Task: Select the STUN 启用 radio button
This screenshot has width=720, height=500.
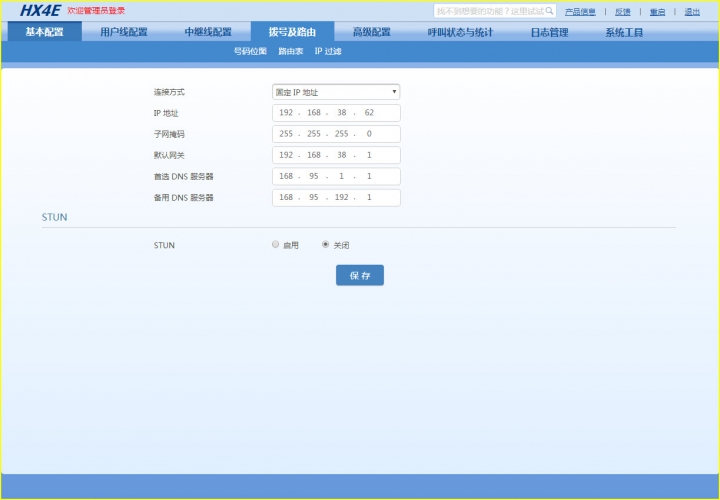Action: 276,244
